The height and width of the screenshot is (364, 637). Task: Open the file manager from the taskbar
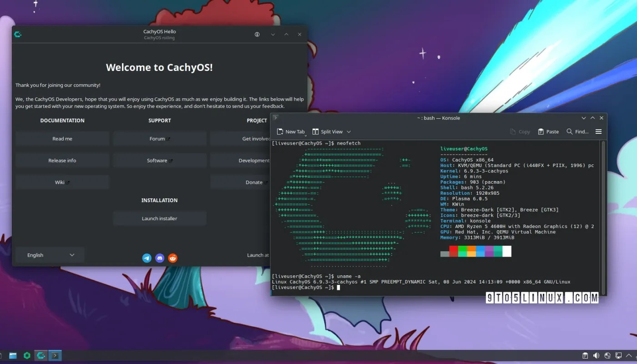point(13,355)
